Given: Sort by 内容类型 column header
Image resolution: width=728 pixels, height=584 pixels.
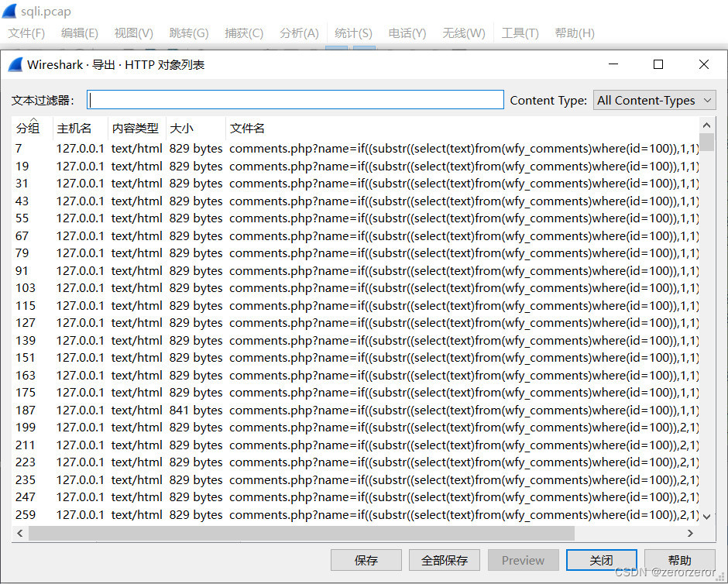Looking at the screenshot, I should click(136, 128).
